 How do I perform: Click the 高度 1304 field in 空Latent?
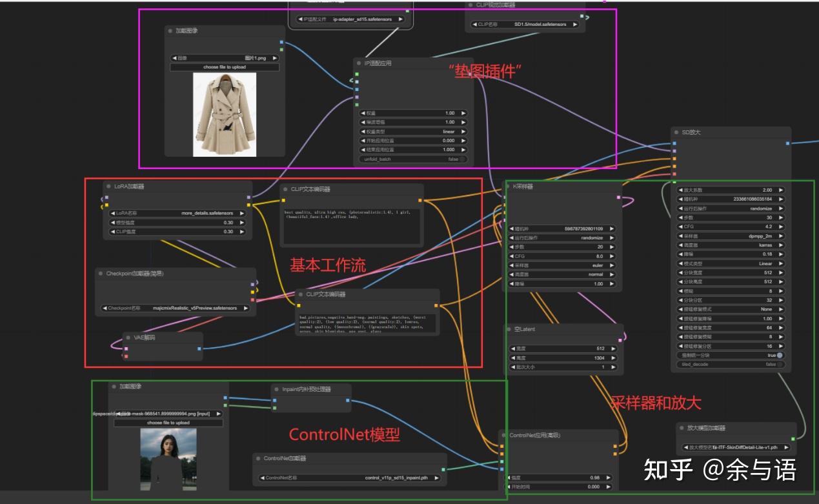click(x=562, y=358)
